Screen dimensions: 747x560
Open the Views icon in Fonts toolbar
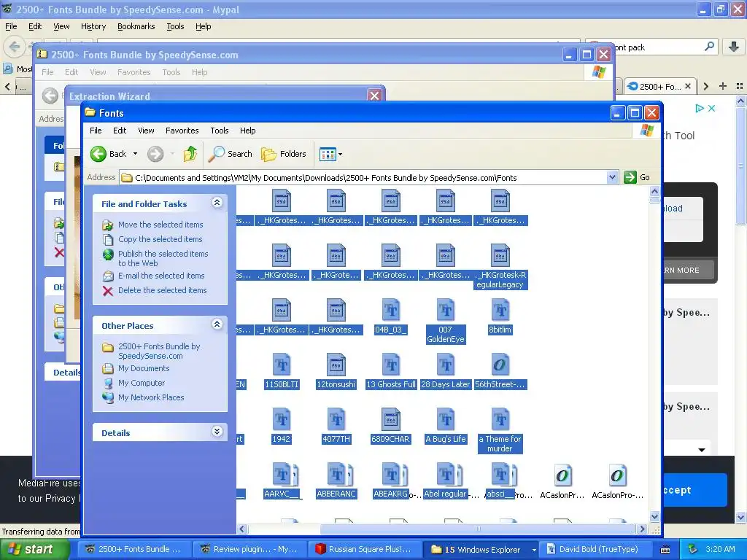tap(328, 154)
